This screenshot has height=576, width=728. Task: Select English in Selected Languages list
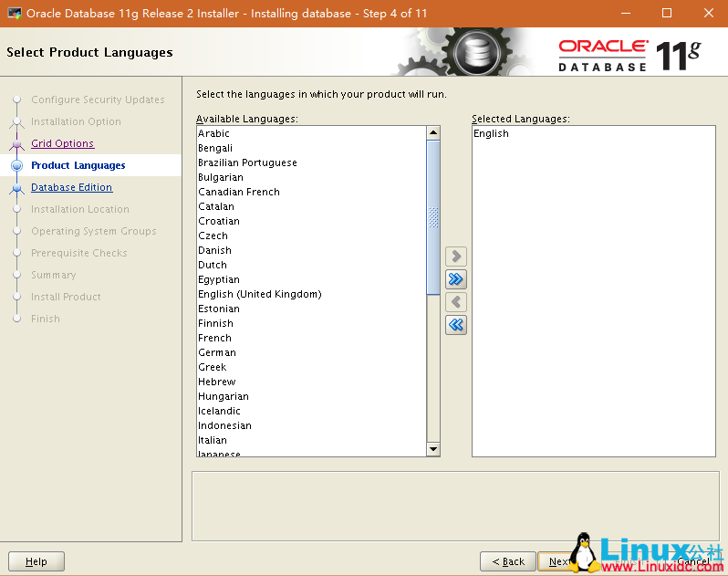click(593, 133)
